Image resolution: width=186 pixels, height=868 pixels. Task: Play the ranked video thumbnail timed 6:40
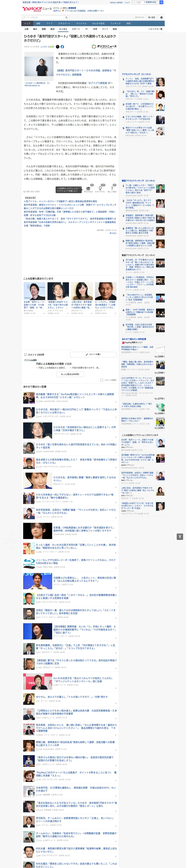[160, 263]
